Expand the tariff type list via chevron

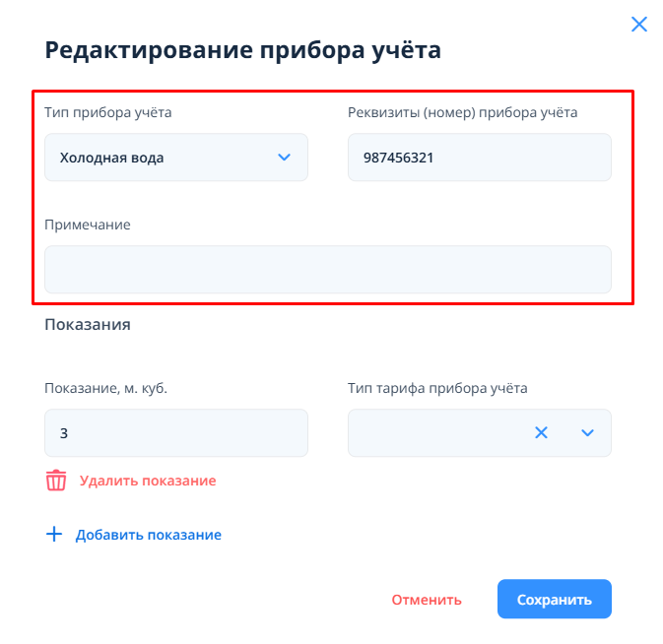588,433
